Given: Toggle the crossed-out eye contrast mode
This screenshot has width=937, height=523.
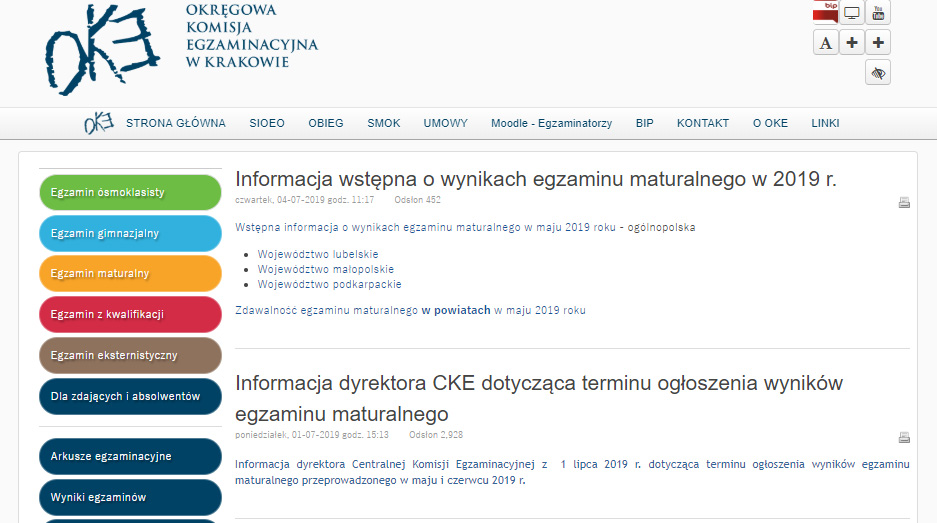Looking at the screenshot, I should (x=878, y=73).
